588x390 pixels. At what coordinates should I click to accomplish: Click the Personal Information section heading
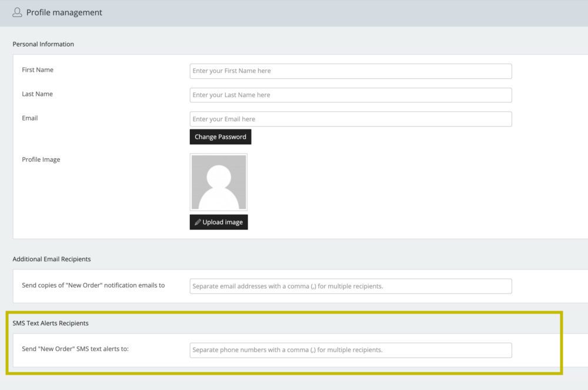[x=44, y=44]
